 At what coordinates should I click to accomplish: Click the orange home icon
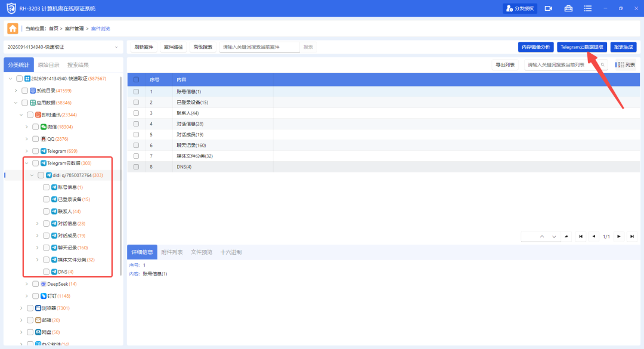pos(13,29)
